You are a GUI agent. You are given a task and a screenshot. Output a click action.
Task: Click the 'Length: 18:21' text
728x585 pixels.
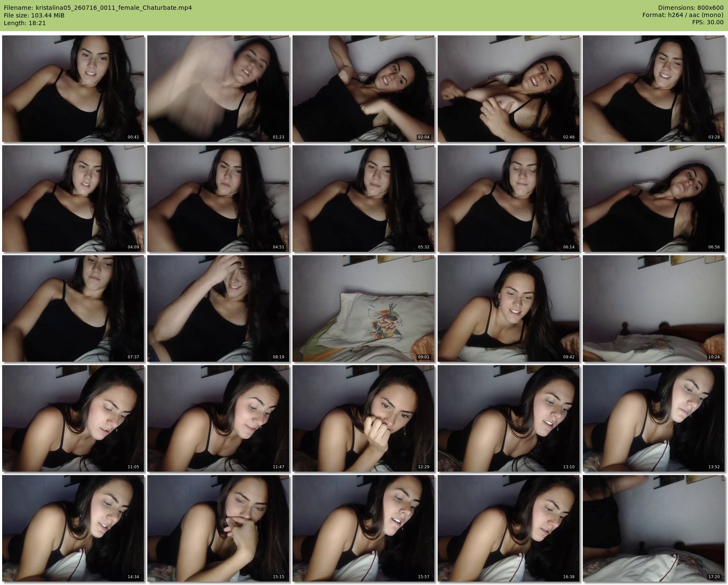(x=25, y=23)
